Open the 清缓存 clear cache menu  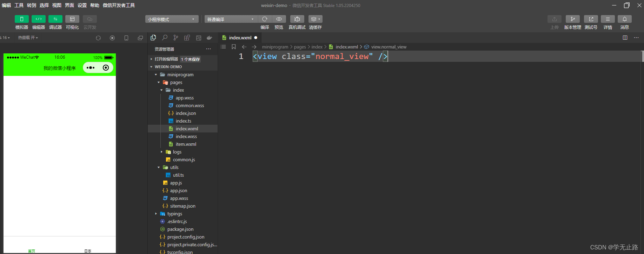click(316, 19)
